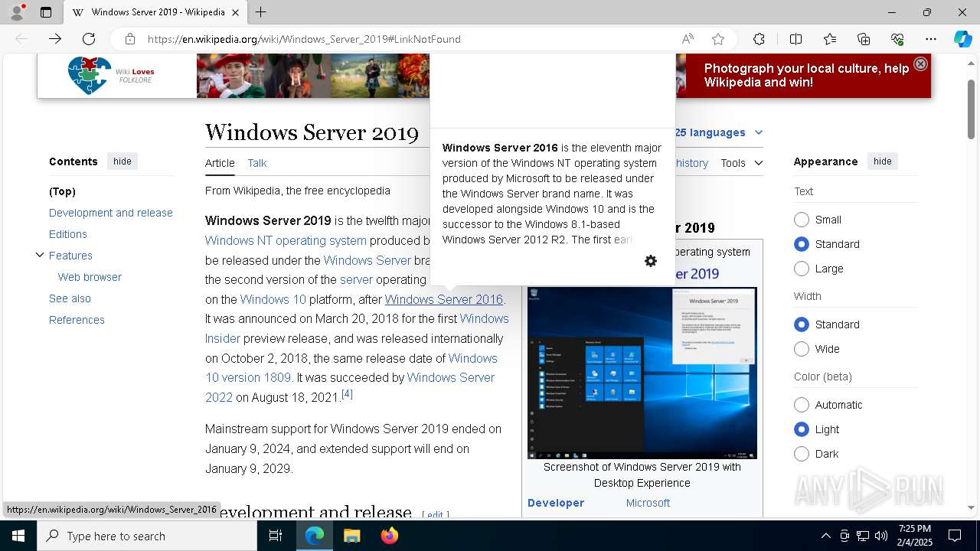980x551 pixels.
Task: Open the profile avatar icon
Action: (17, 12)
